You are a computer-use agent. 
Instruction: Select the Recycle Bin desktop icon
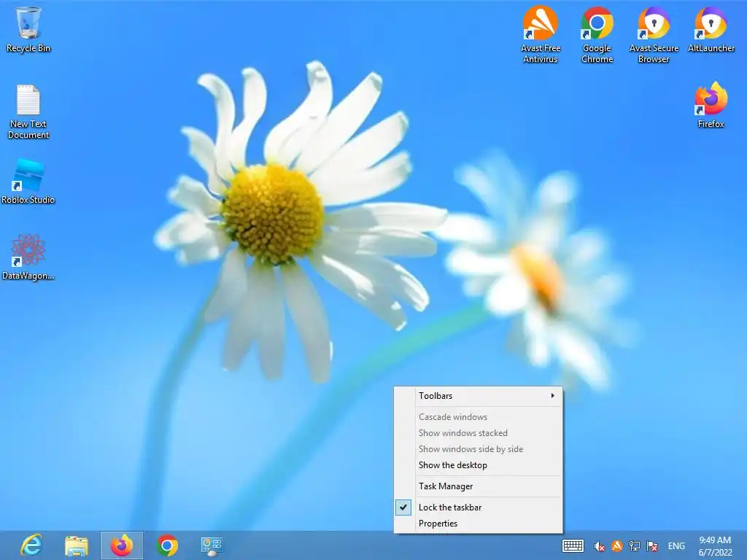coord(28,29)
